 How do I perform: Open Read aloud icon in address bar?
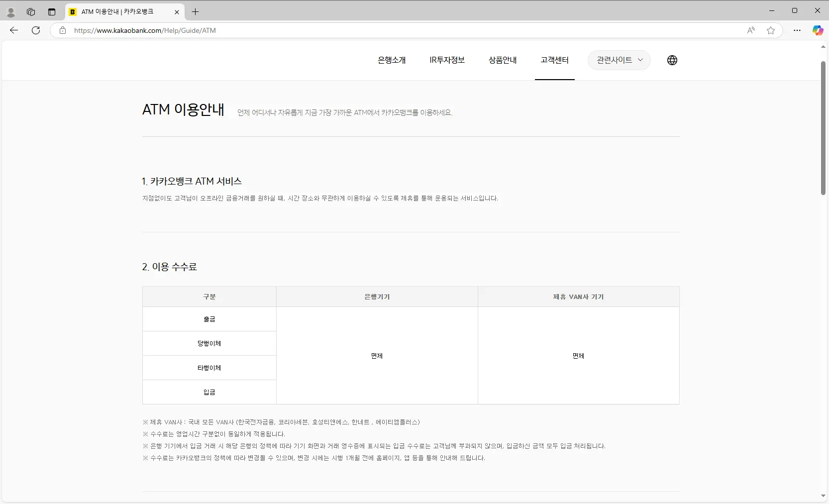pyautogui.click(x=751, y=30)
